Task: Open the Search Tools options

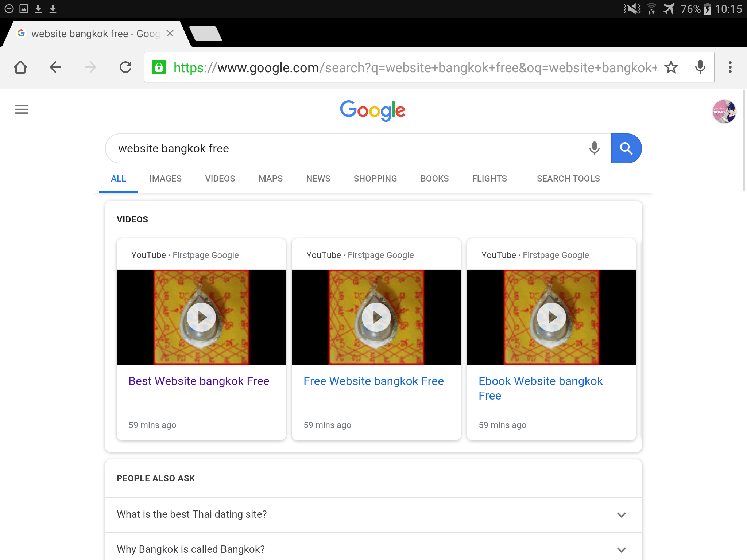Action: pos(568,179)
